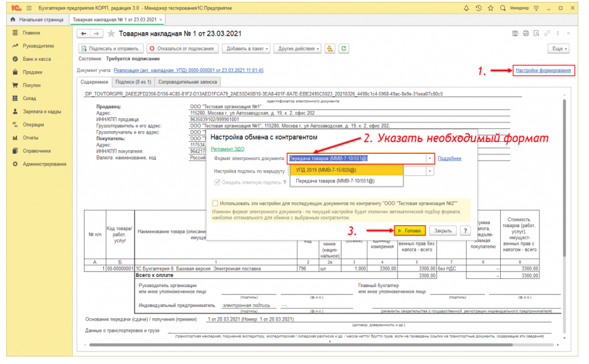Open the 'Другие действия' dropdown
The image size is (589, 364).
point(297,48)
